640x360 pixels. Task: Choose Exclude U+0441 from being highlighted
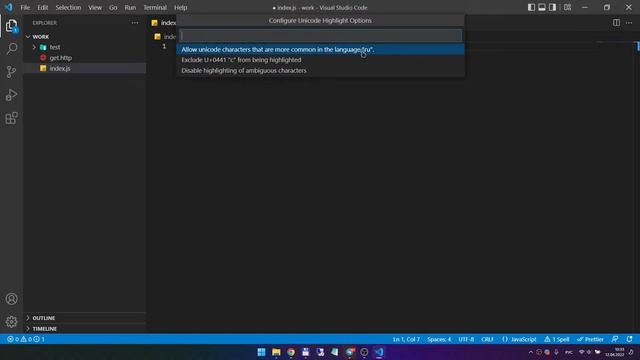click(x=320, y=60)
